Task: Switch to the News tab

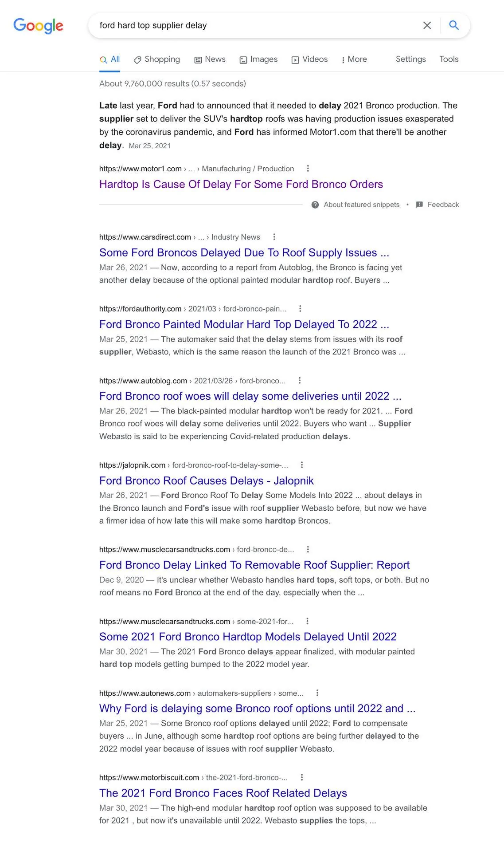Action: [x=210, y=59]
